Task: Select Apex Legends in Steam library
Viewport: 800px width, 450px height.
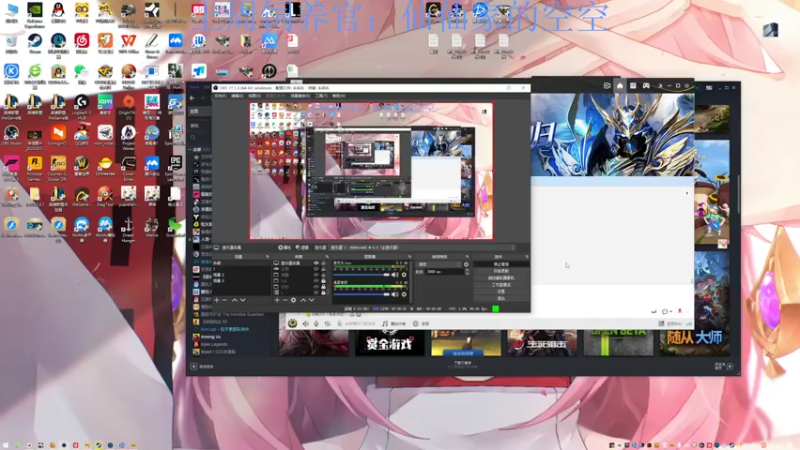Action: tap(214, 344)
